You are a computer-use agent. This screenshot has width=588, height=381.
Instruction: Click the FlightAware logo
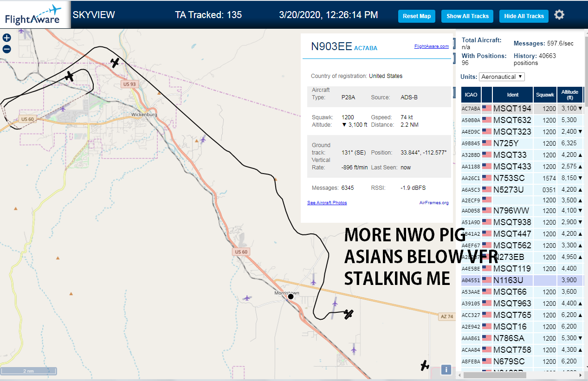pos(35,14)
